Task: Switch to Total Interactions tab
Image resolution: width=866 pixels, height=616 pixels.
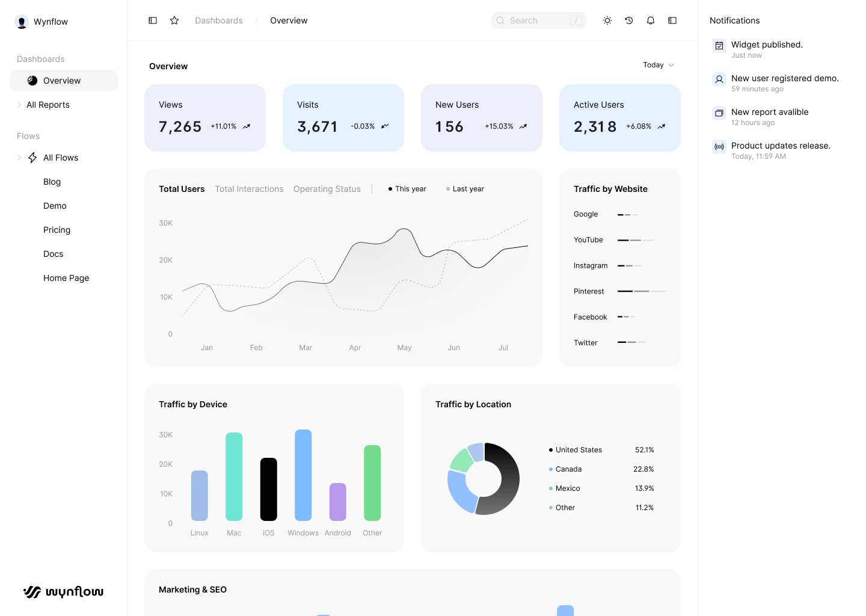Action: coord(249,189)
